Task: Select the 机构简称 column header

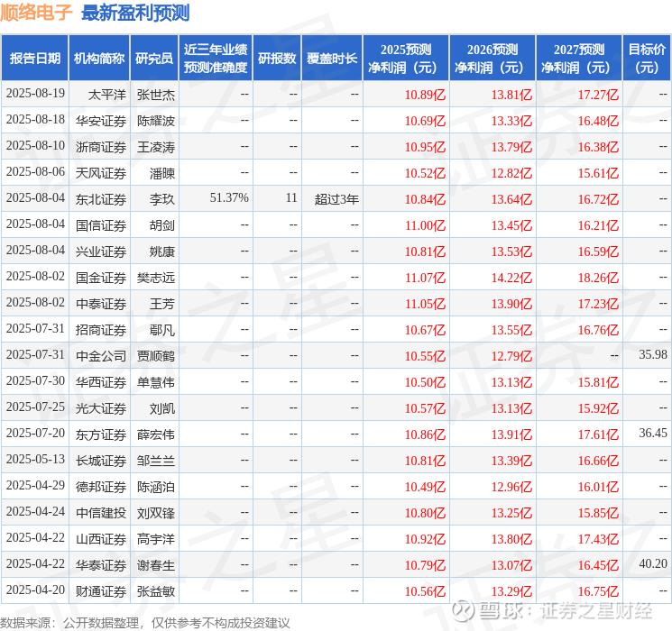Action: 99,59
